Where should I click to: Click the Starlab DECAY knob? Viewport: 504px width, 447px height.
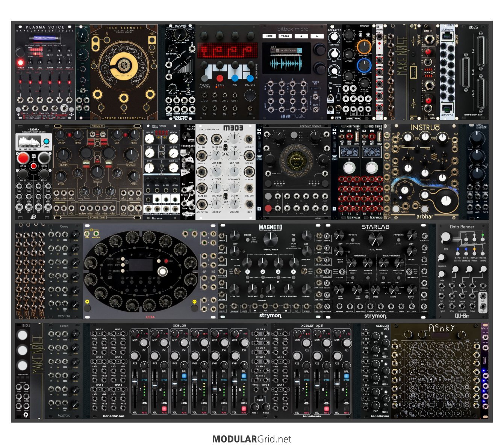pyautogui.click(x=412, y=252)
